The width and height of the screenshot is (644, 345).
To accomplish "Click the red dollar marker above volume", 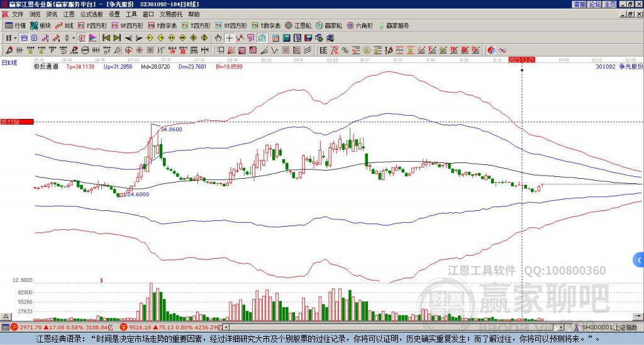I will (x=101, y=280).
